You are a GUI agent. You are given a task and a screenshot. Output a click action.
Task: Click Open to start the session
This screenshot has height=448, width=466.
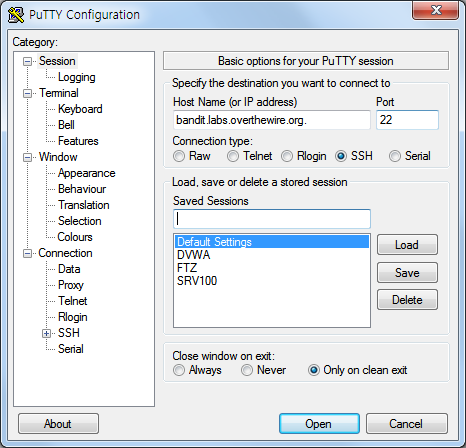click(319, 424)
